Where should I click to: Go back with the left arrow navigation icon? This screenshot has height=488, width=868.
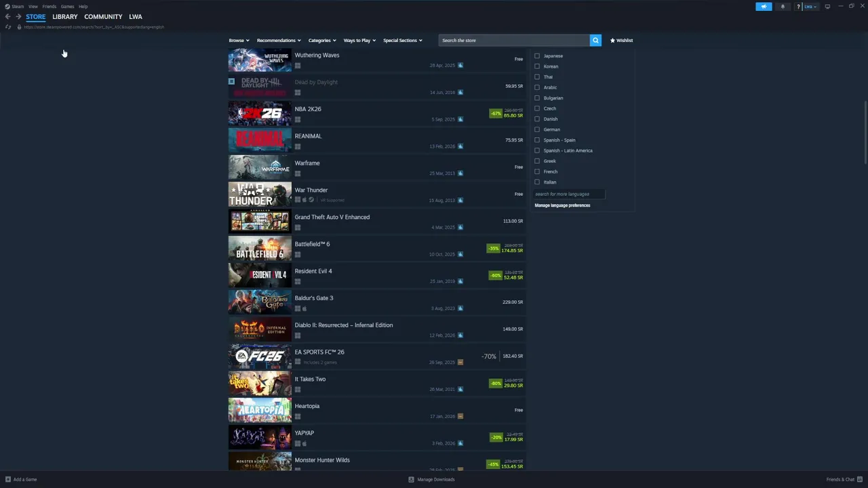tap(7, 16)
